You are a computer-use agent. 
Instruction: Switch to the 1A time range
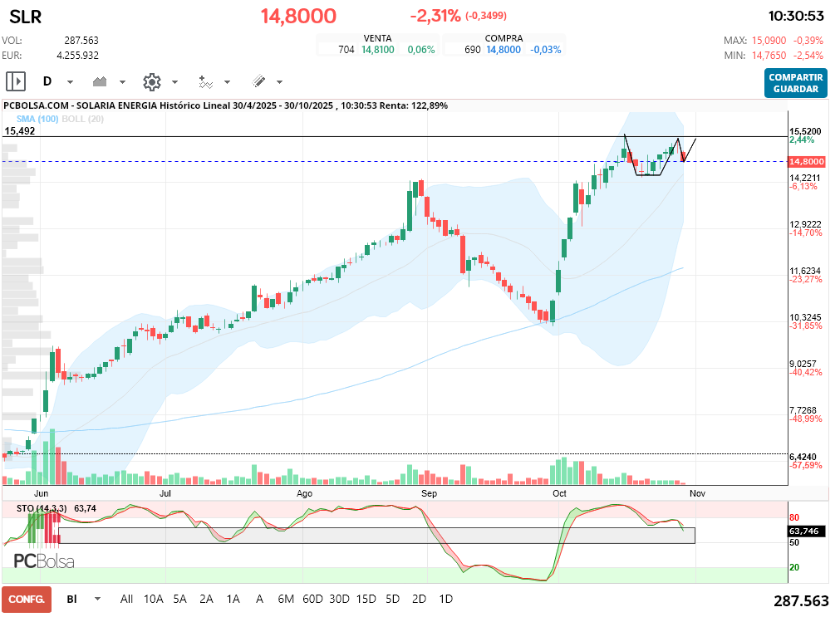[x=233, y=599]
